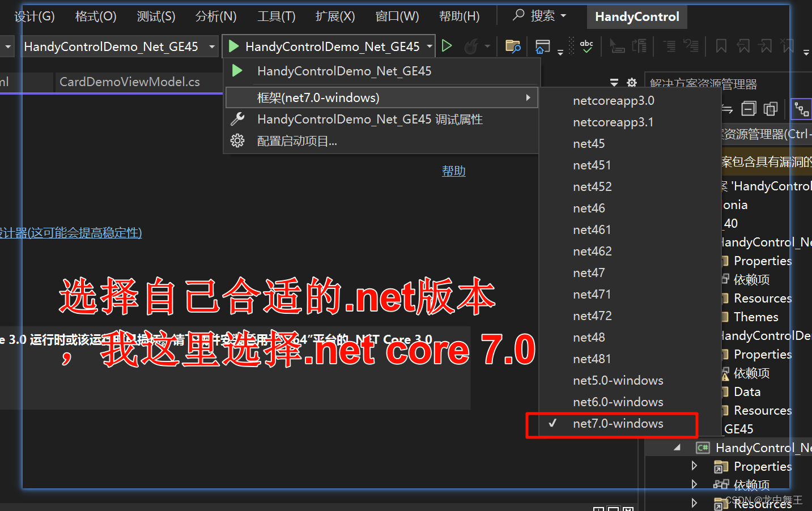Click the 设计器(这可能会提高稳定性) link

pos(71,232)
